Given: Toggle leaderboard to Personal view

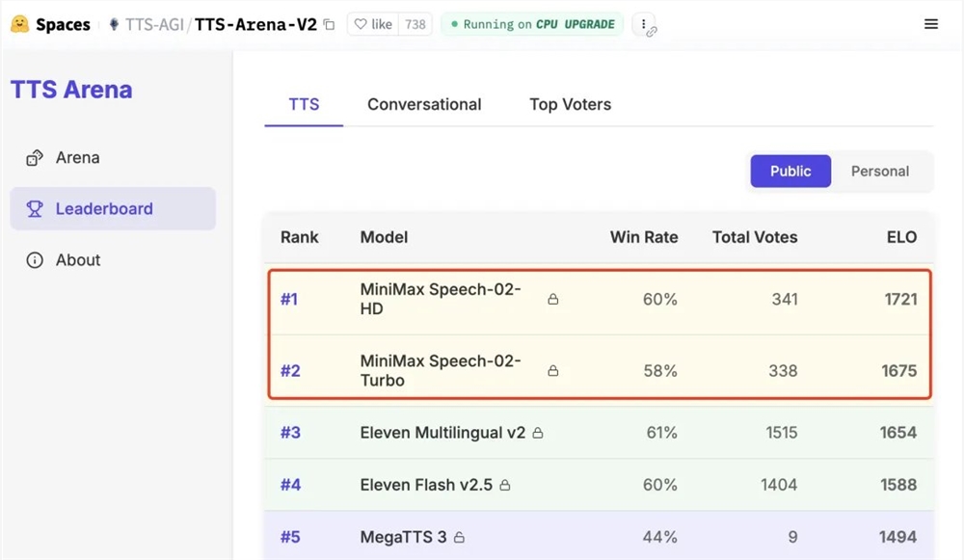Looking at the screenshot, I should [879, 171].
